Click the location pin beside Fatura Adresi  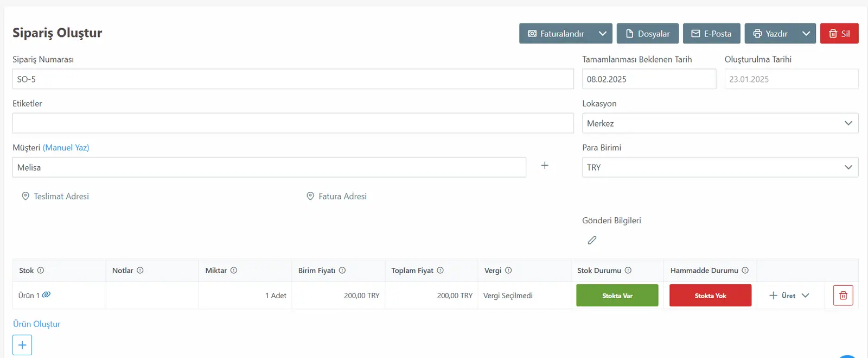click(310, 196)
